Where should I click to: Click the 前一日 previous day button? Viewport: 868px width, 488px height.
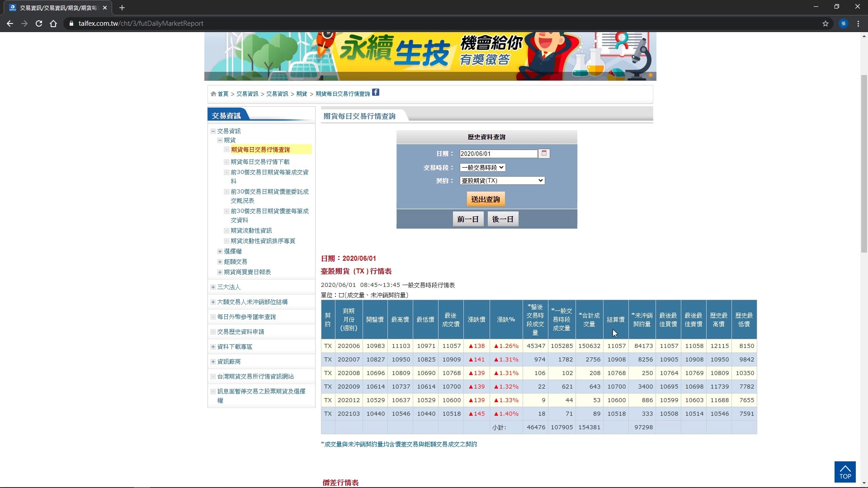pos(467,219)
